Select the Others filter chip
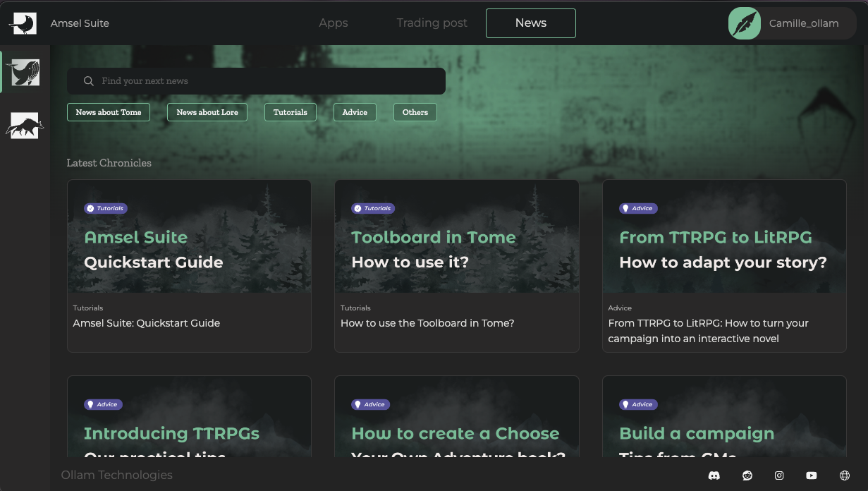 pos(415,112)
